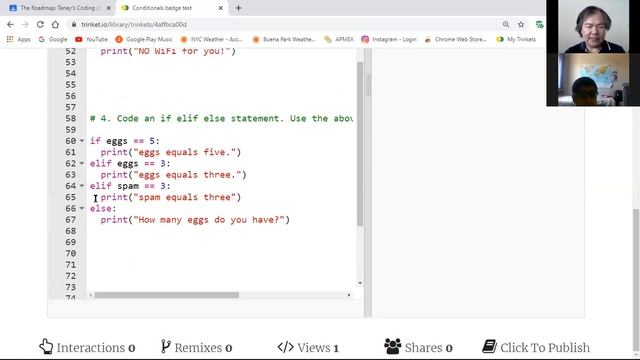Screen dimensions: 640x360
Task: Click the editor horizontal scrollbar thumb
Action: pyautogui.click(x=167, y=295)
